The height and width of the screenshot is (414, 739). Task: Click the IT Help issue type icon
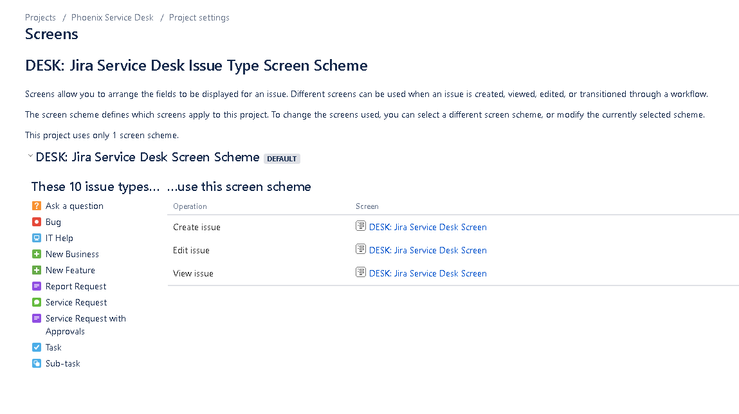(x=36, y=238)
